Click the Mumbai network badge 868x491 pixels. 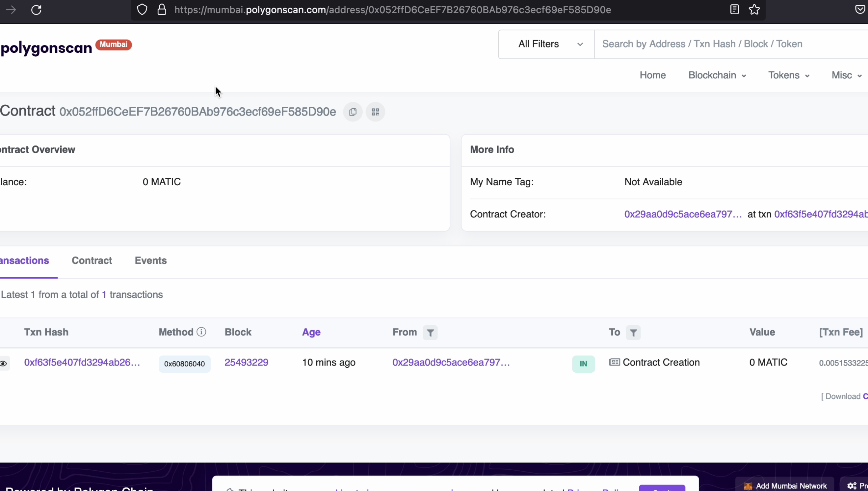point(113,45)
